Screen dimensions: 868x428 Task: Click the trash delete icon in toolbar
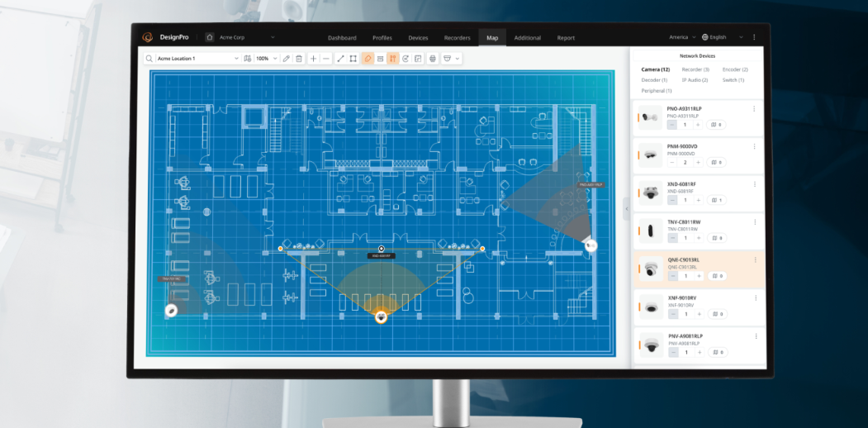click(x=299, y=58)
